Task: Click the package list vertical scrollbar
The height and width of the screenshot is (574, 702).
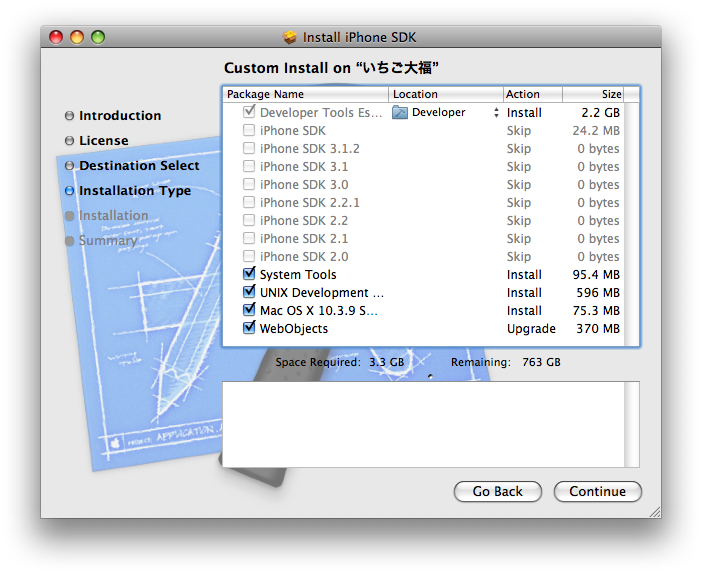Action: pos(632,220)
